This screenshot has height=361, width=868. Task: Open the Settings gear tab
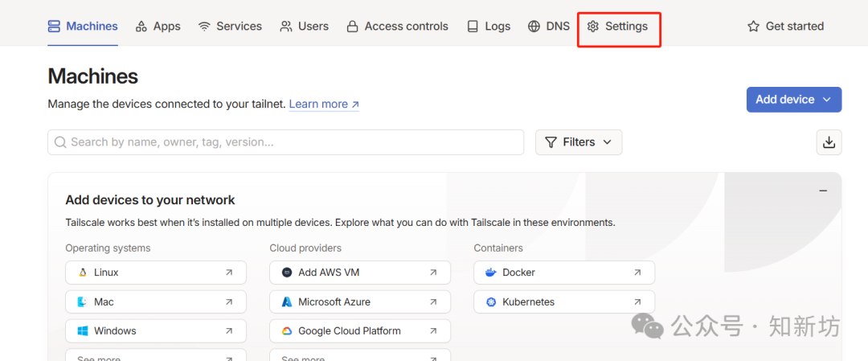(617, 27)
